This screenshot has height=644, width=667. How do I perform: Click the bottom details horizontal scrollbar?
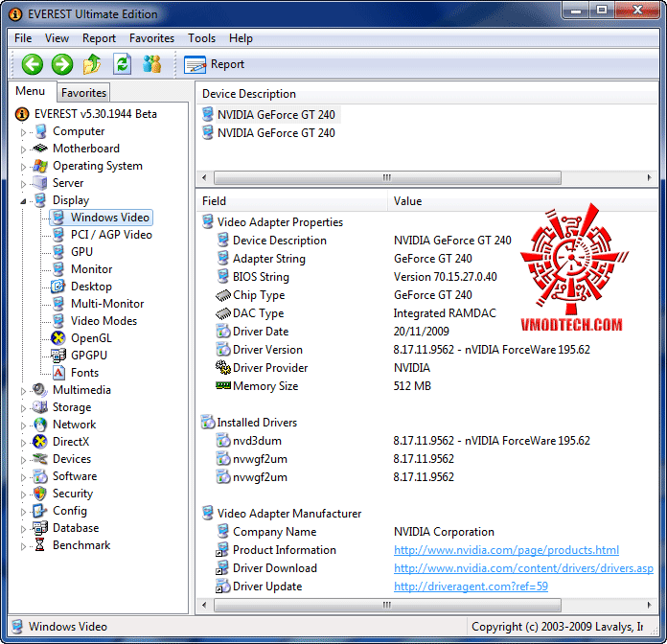coord(387,605)
